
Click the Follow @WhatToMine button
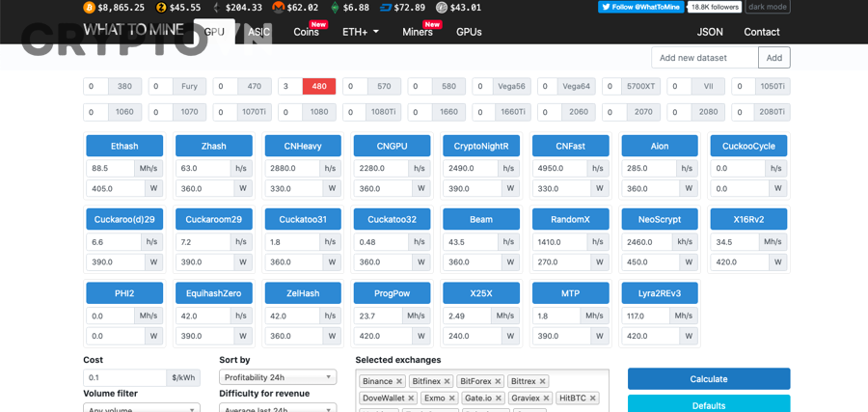click(641, 7)
